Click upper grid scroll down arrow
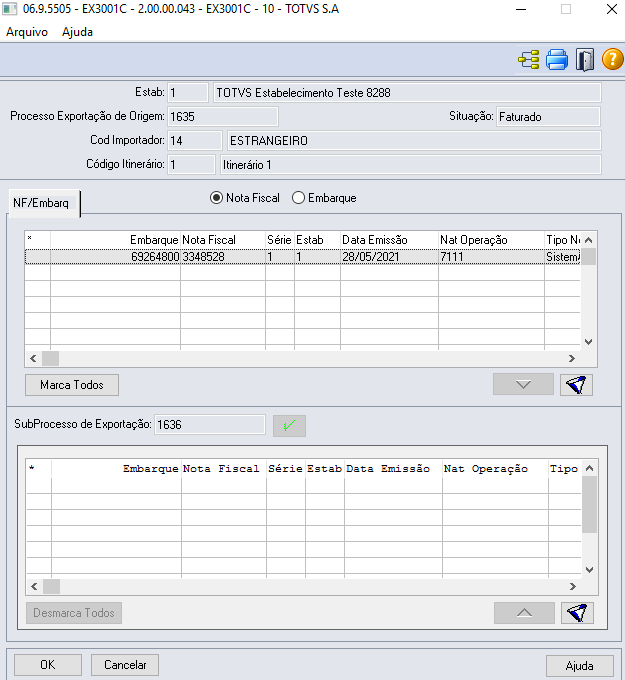The image size is (625, 680). 589,342
